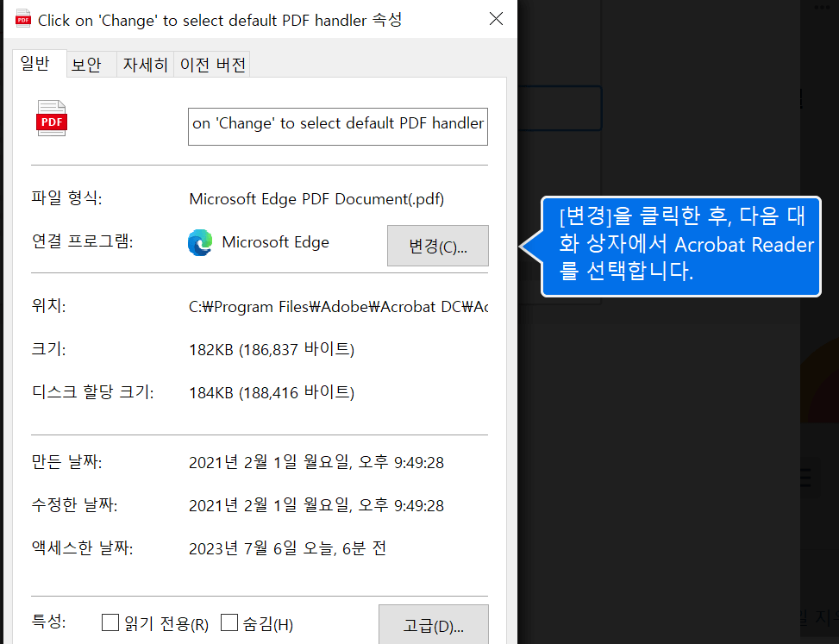Click the 위치: label
The width and height of the screenshot is (839, 644).
[48, 306]
